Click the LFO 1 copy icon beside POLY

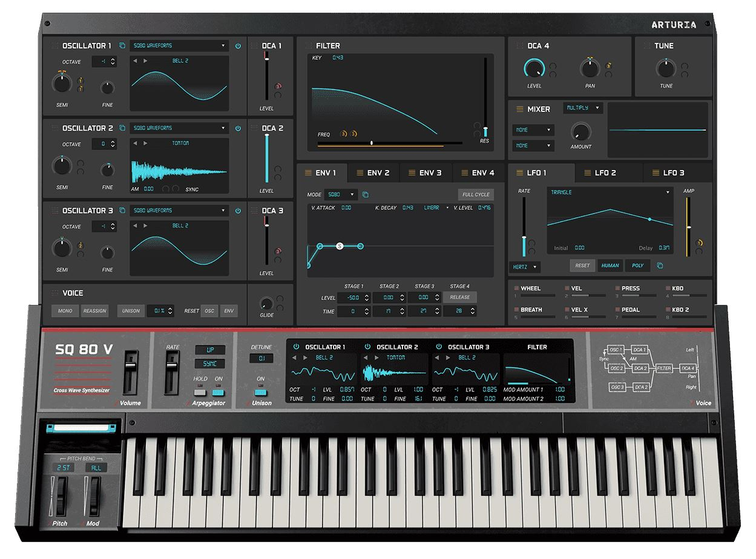(x=660, y=266)
